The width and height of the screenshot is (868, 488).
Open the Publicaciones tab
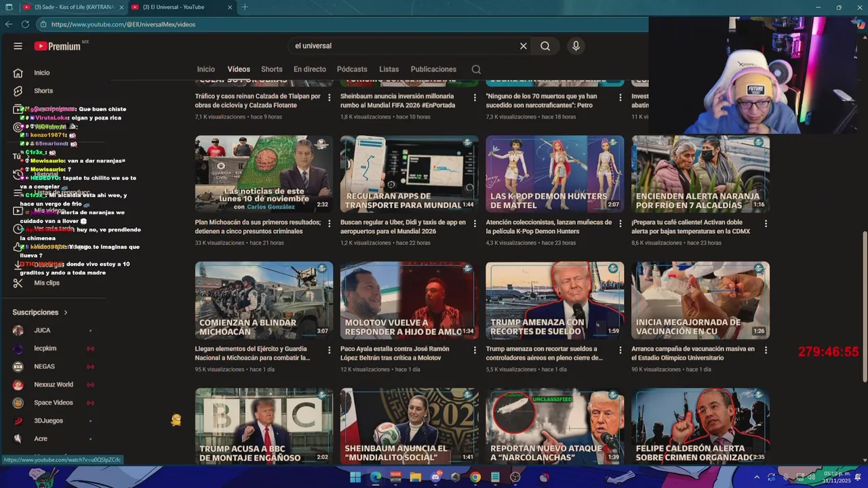[433, 69]
